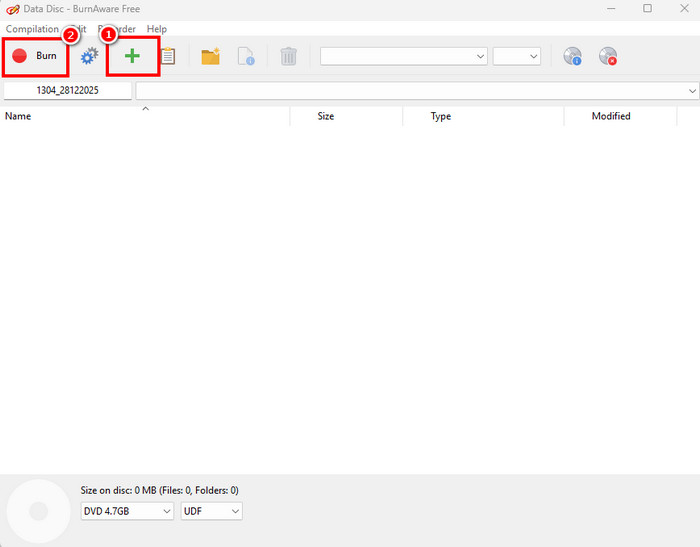Delete selected item with trash icon
This screenshot has width=700, height=547.
(x=288, y=57)
